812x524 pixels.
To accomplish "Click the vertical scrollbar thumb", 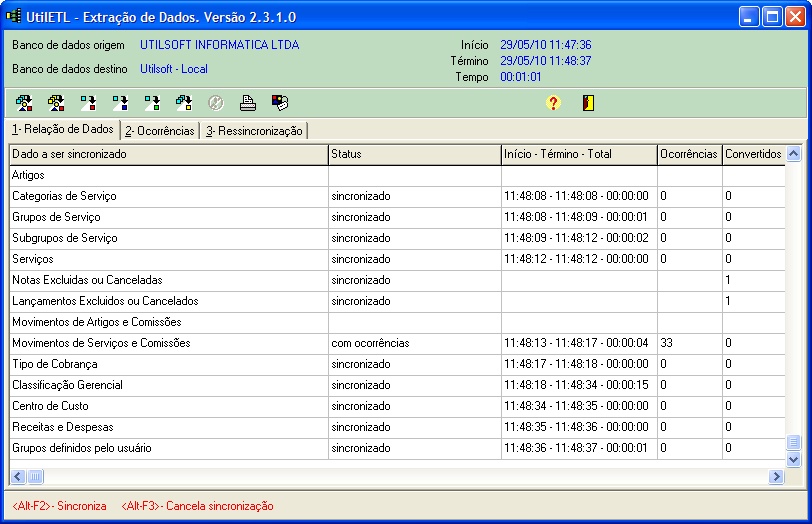I will pyautogui.click(x=793, y=442).
